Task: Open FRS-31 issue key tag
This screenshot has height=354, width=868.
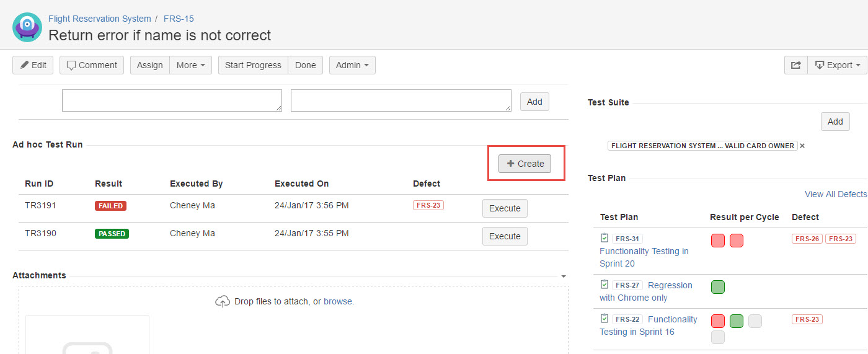Action: pos(627,239)
